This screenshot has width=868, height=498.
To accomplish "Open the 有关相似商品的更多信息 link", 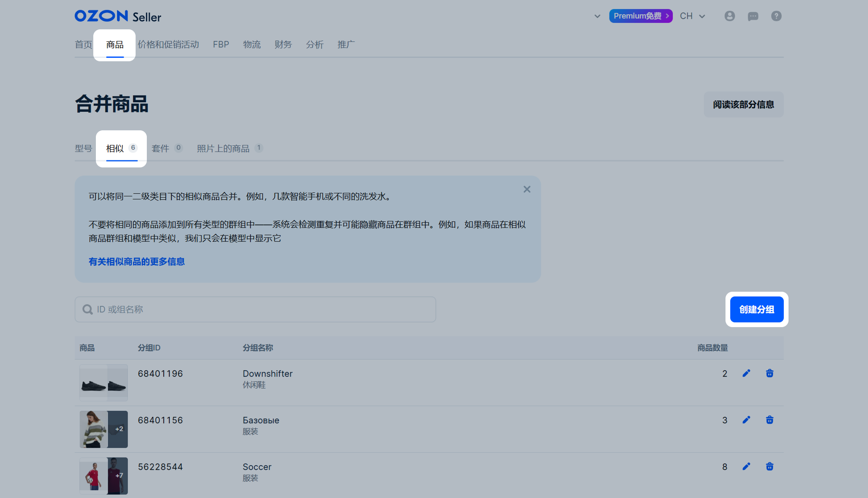I will [x=136, y=262].
